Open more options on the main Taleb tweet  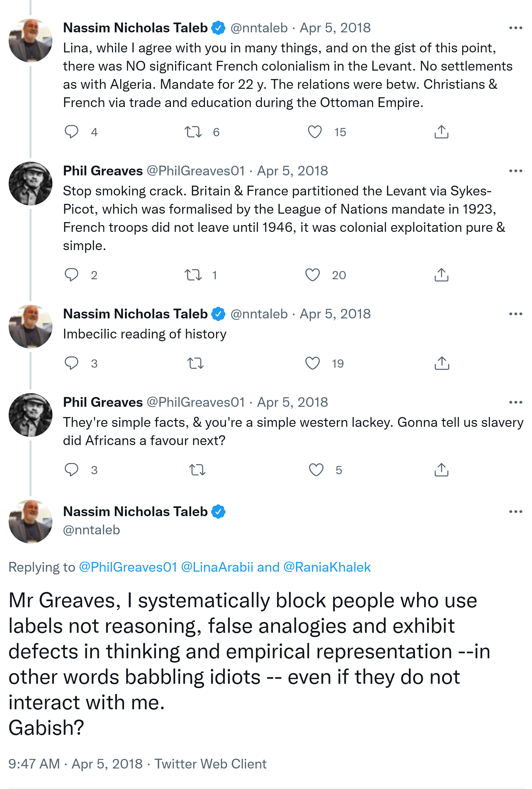point(515,512)
